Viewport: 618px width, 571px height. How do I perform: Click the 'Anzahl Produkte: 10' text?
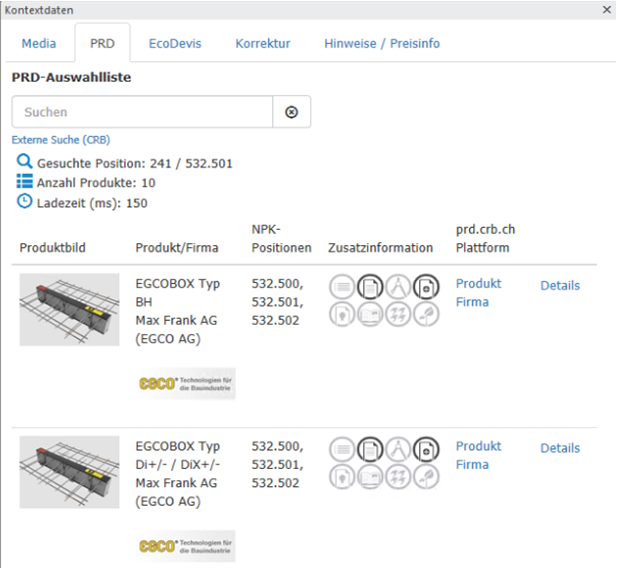click(96, 183)
